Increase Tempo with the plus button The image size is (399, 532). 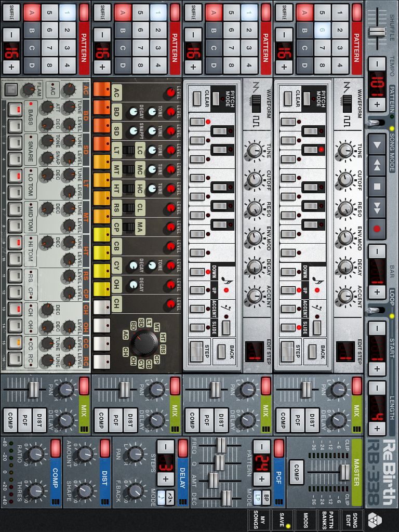click(377, 103)
